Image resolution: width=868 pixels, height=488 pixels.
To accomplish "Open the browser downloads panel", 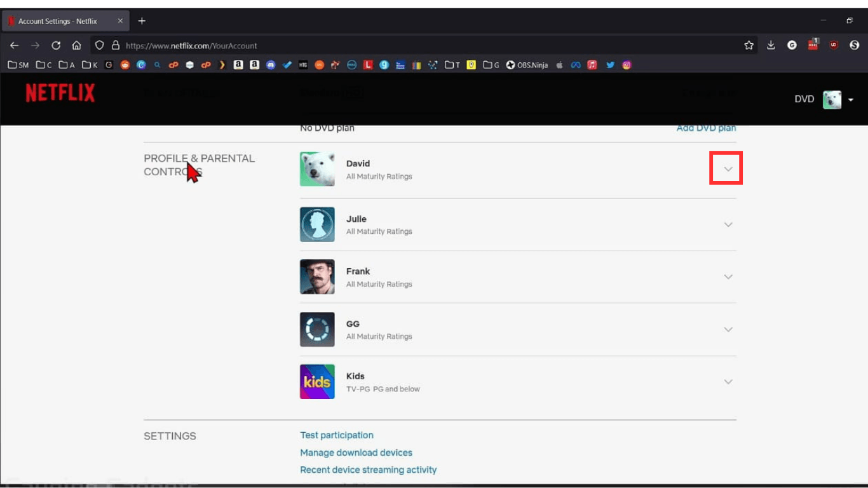I will [x=771, y=45].
